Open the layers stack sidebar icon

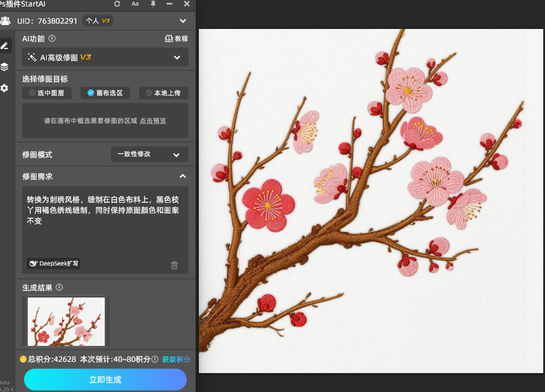tap(5, 67)
